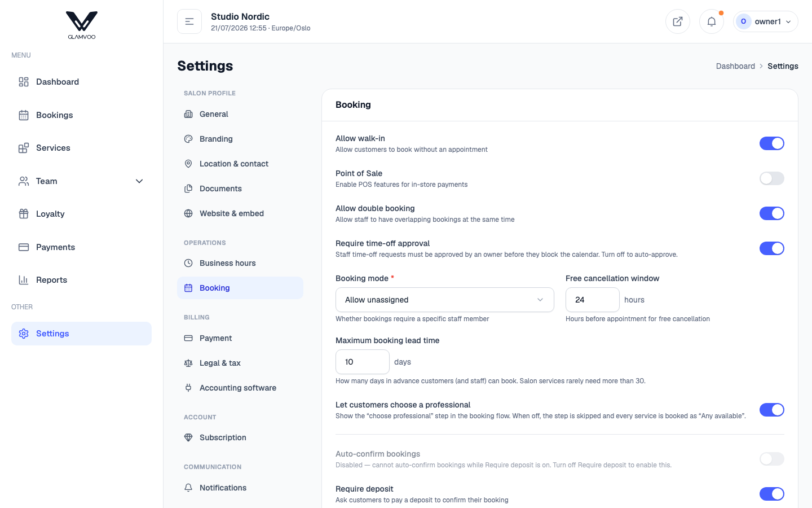Screen dimensions: 812x508
Task: Click the Accounting software plug icon
Action: pyautogui.click(x=188, y=388)
